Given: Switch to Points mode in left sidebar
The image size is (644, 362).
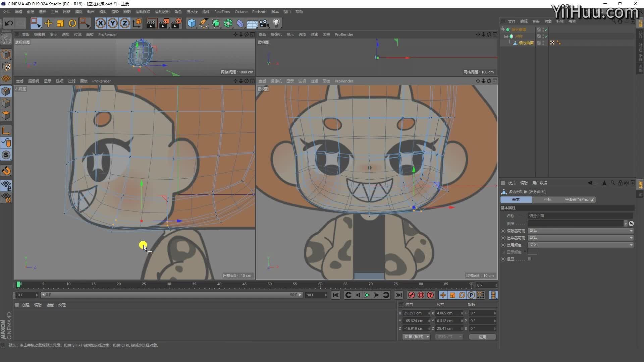Looking at the screenshot, I should pos(6,91).
